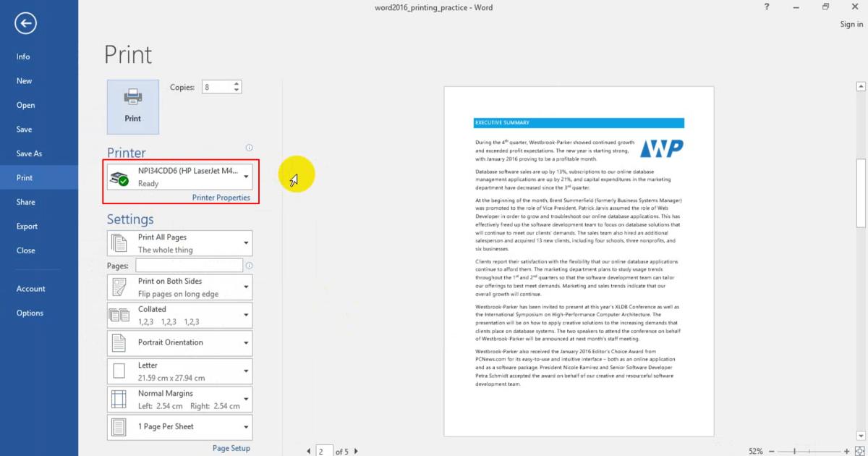
Task: Click the WP logo in preview
Action: pos(662,148)
